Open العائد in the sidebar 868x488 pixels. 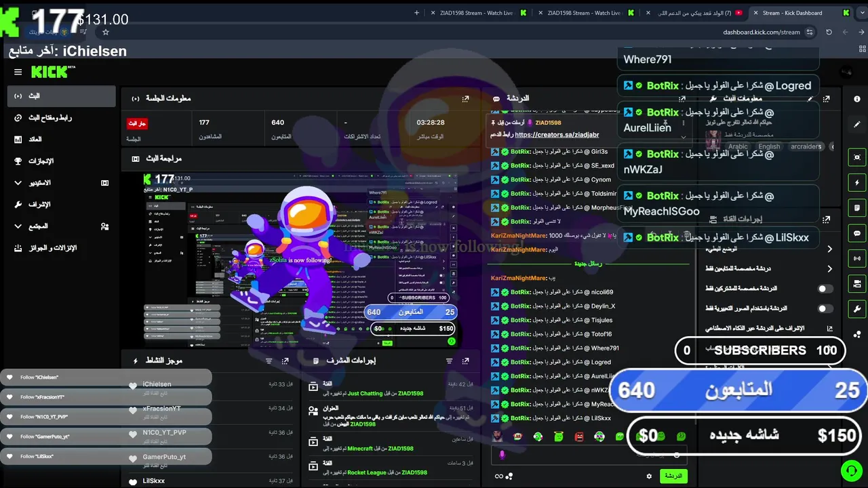62,140
